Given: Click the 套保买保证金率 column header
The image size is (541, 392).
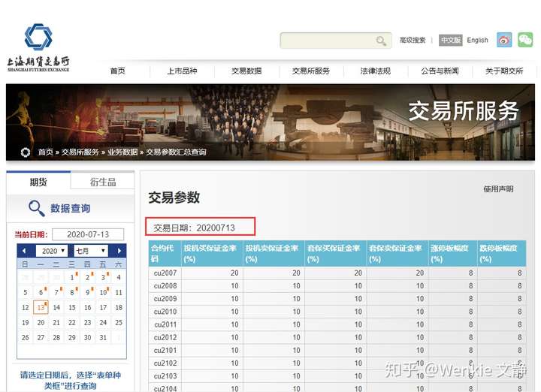Looking at the screenshot, I should [336, 253].
